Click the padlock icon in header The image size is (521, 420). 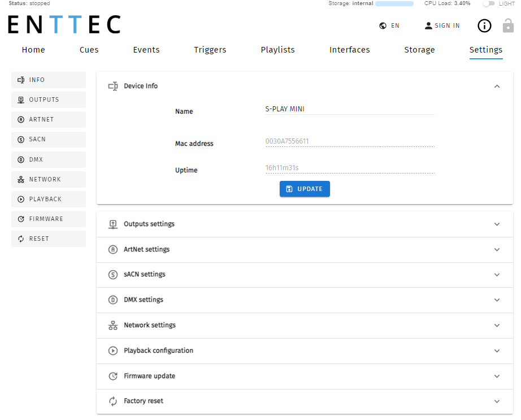[508, 25]
